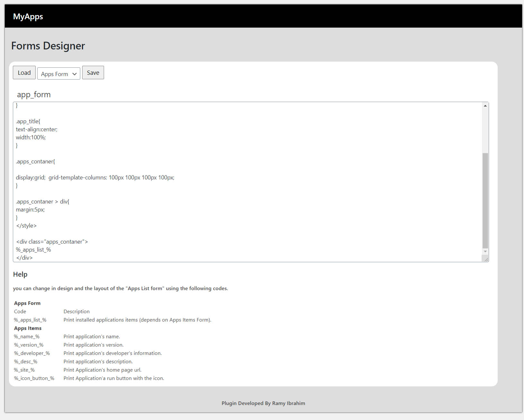
Task: Click the code editor's vertical scrollbar thumb
Action: 485,200
